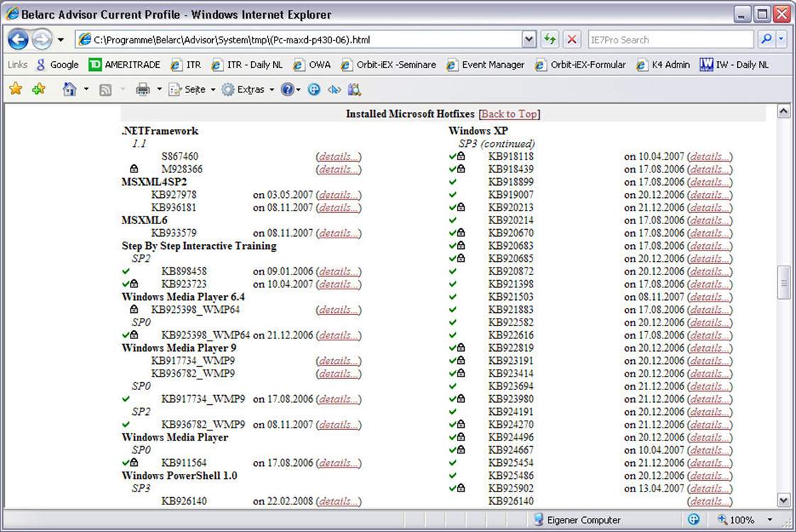Click the scrollbar down arrow
Screen dimensions: 796x532
click(784, 500)
